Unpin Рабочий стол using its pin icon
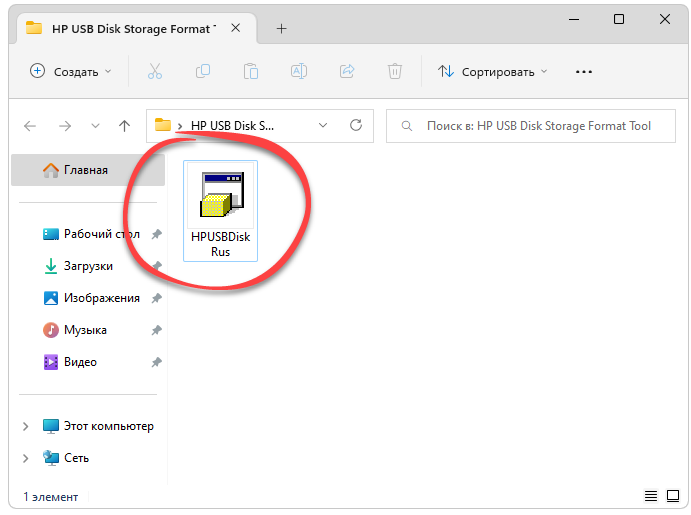This screenshot has height=515, width=691. pos(156,234)
